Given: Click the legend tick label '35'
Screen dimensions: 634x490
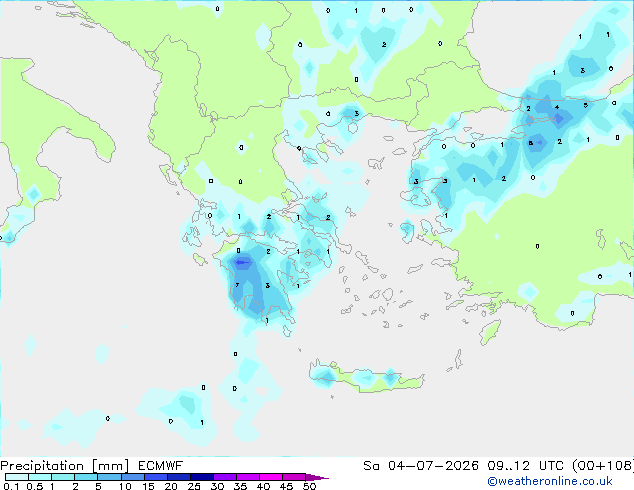Looking at the screenshot, I should point(240,486).
